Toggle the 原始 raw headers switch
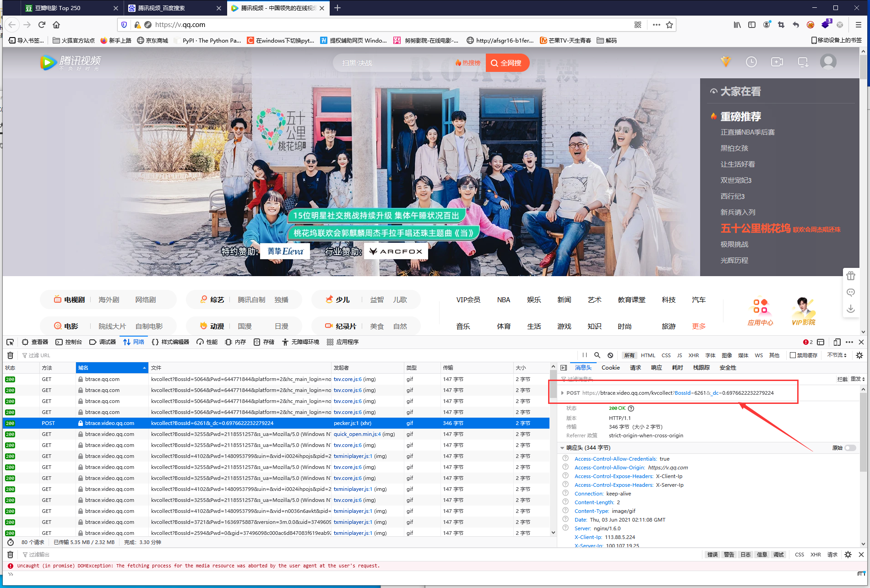870x588 pixels. click(x=850, y=448)
